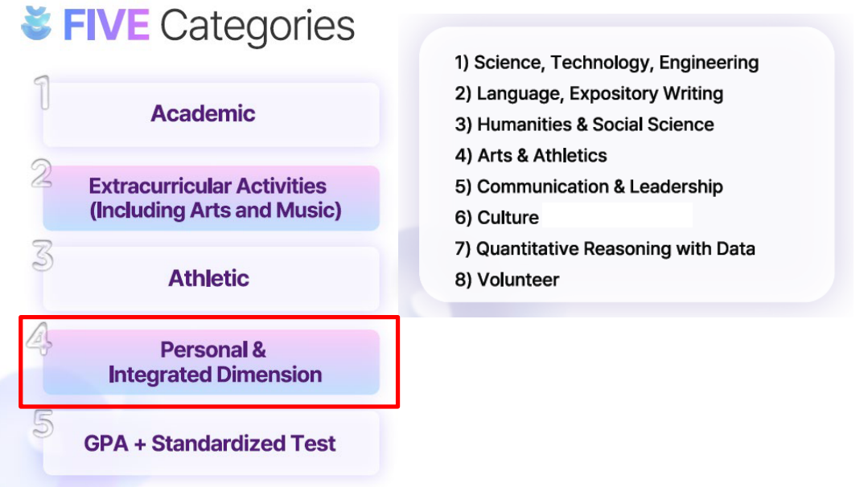Select Science, Technology, Engineering item
Image resolution: width=868 pixels, height=487 pixels.
point(607,63)
